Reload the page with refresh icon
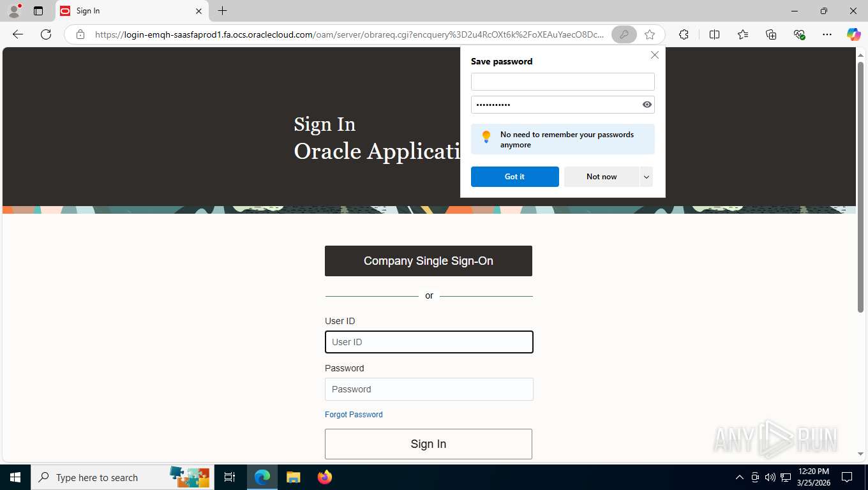This screenshot has width=868, height=490. [x=46, y=34]
